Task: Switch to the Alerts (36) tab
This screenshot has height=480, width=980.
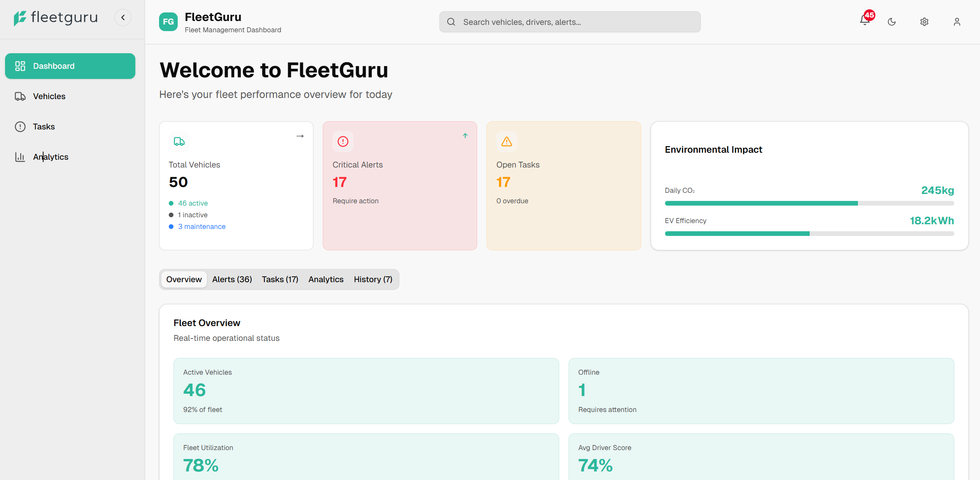Action: [x=232, y=279]
